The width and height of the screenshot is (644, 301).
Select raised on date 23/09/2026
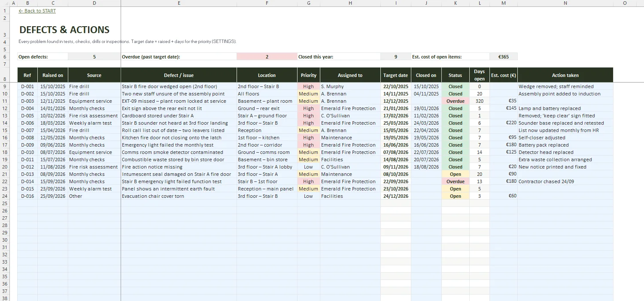(x=53, y=189)
